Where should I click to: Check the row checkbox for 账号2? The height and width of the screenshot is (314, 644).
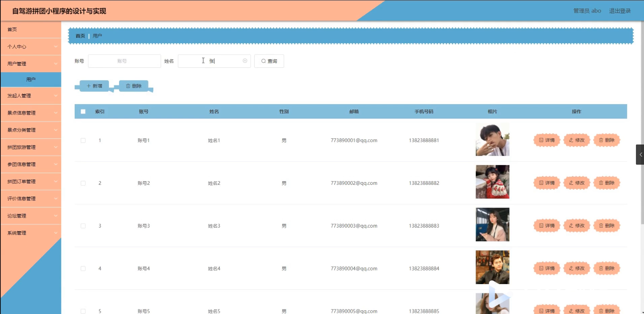click(x=83, y=183)
